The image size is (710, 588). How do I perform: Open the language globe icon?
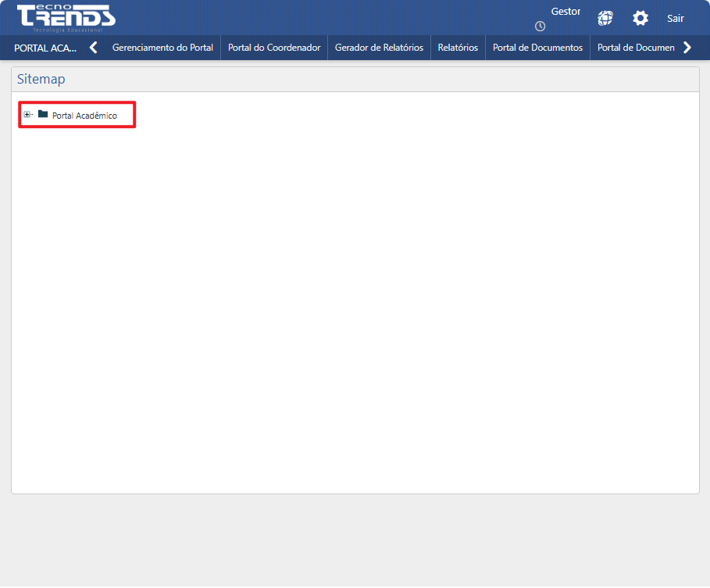[x=605, y=17]
